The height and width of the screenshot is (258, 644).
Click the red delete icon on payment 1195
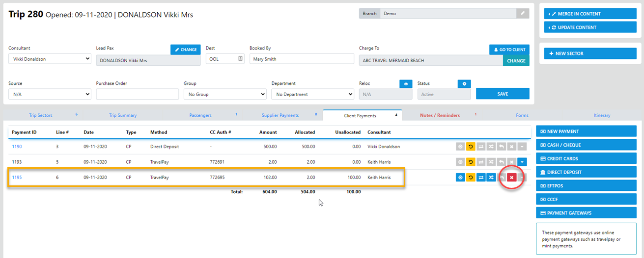[512, 178]
